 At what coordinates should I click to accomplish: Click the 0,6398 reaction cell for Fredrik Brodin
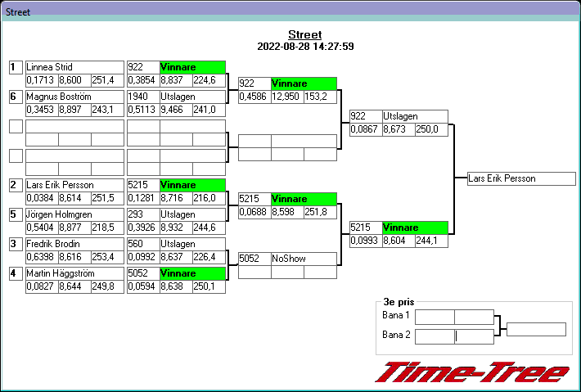tap(42, 257)
